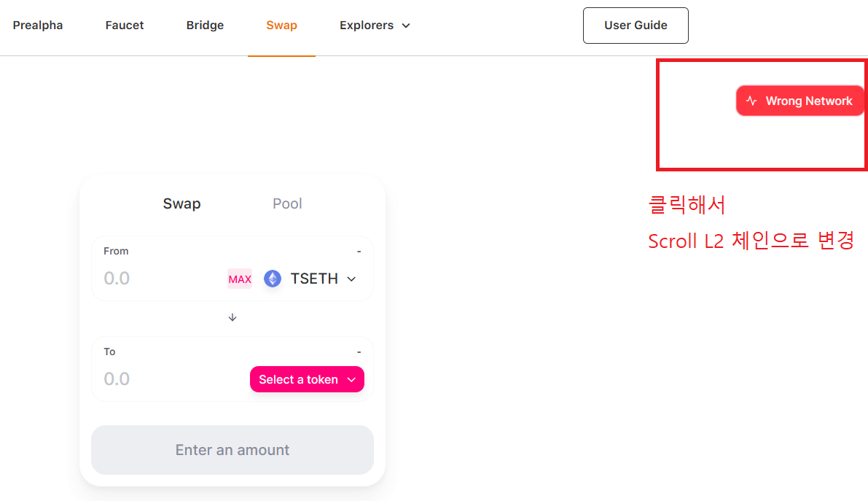Open the Explorers menu
The height and width of the screenshot is (501, 868).
tap(375, 26)
